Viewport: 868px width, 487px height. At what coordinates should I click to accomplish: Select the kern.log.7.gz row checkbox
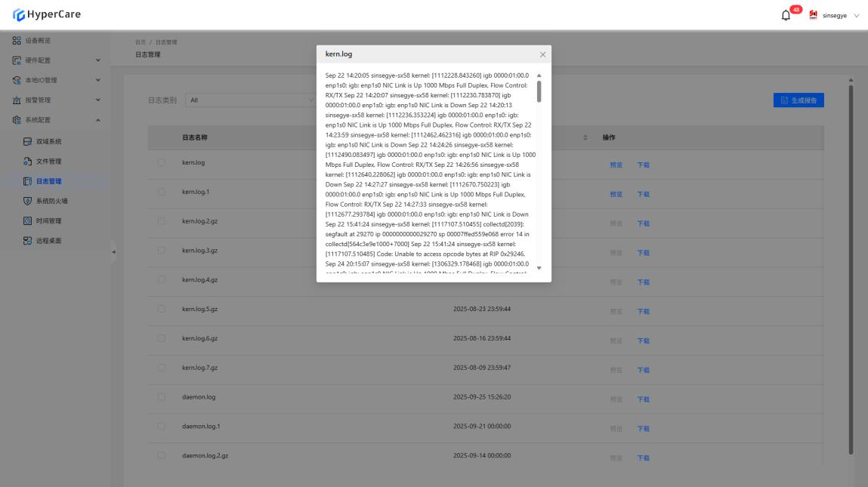tap(161, 368)
